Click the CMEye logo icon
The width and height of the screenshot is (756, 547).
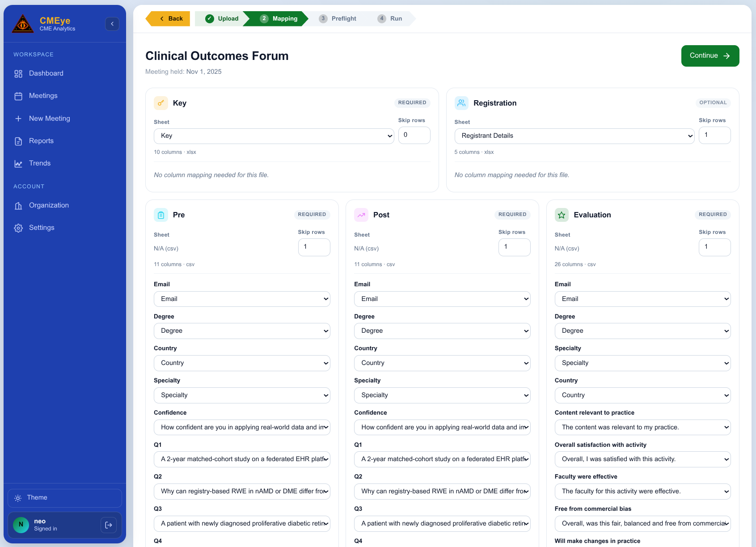[x=22, y=24]
